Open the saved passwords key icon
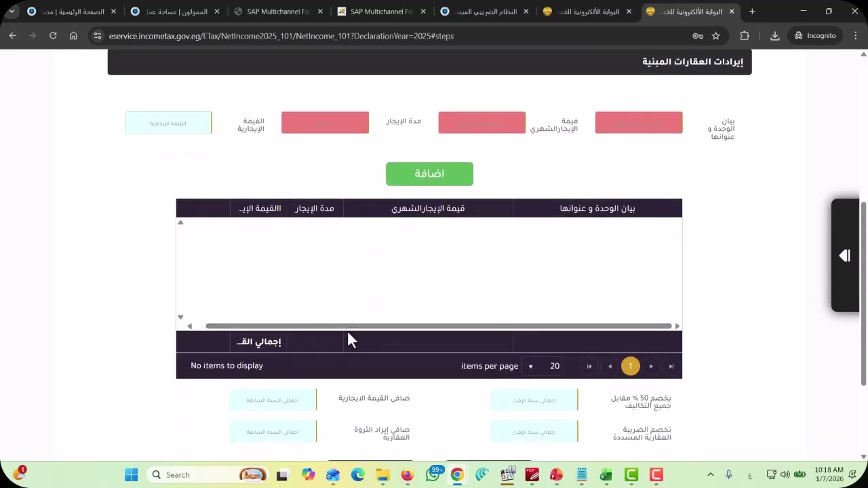Screen dimensions: 868x488 coord(697,36)
